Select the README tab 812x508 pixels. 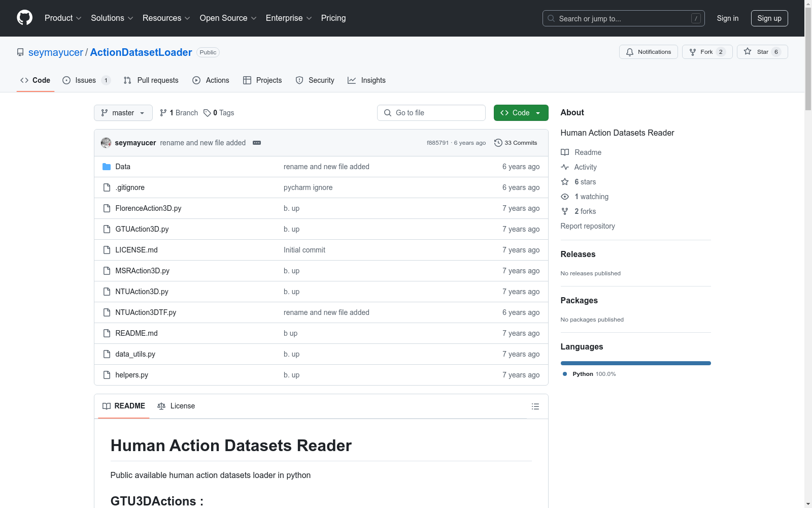(x=124, y=406)
